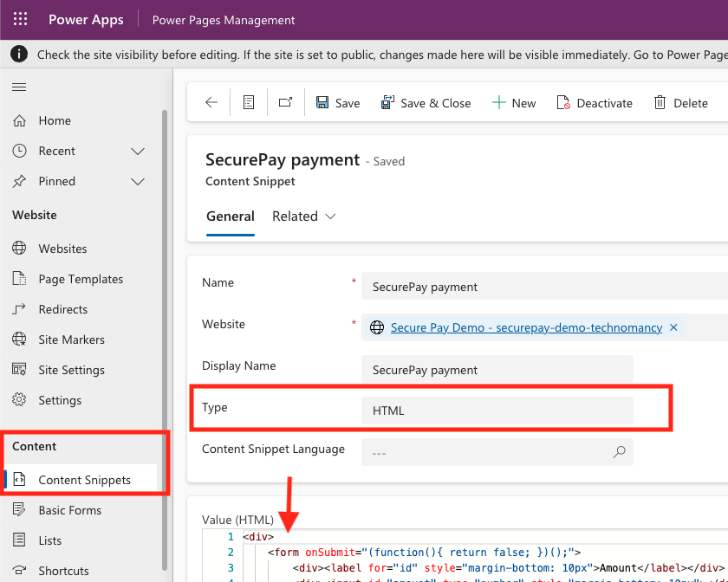Click the Save icon in the toolbar
The width and height of the screenshot is (728, 582).
click(337, 102)
